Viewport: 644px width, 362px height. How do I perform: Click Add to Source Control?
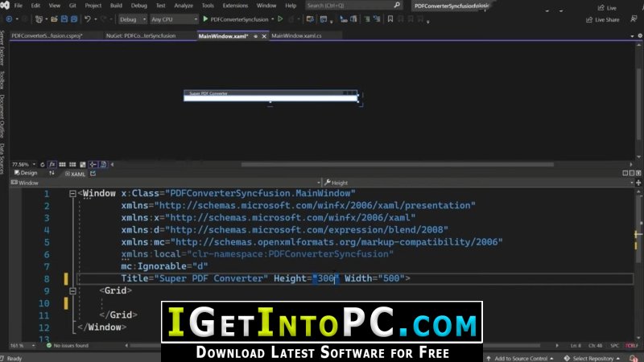pyautogui.click(x=520, y=358)
